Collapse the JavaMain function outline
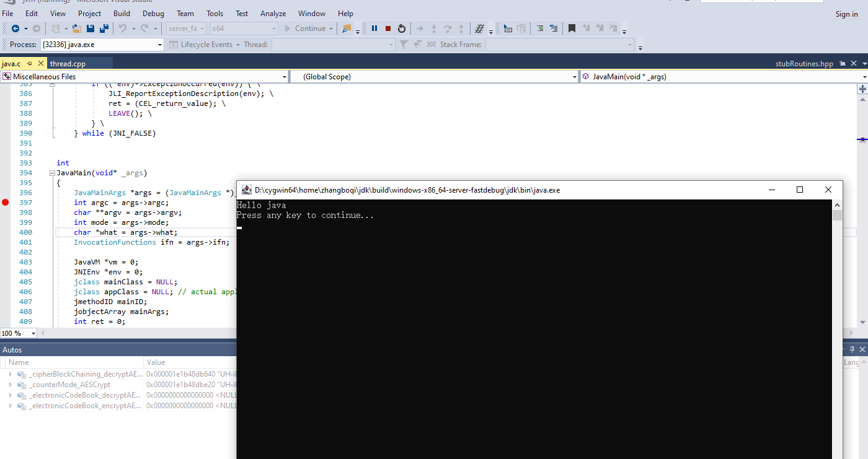The image size is (868, 459). tap(52, 173)
